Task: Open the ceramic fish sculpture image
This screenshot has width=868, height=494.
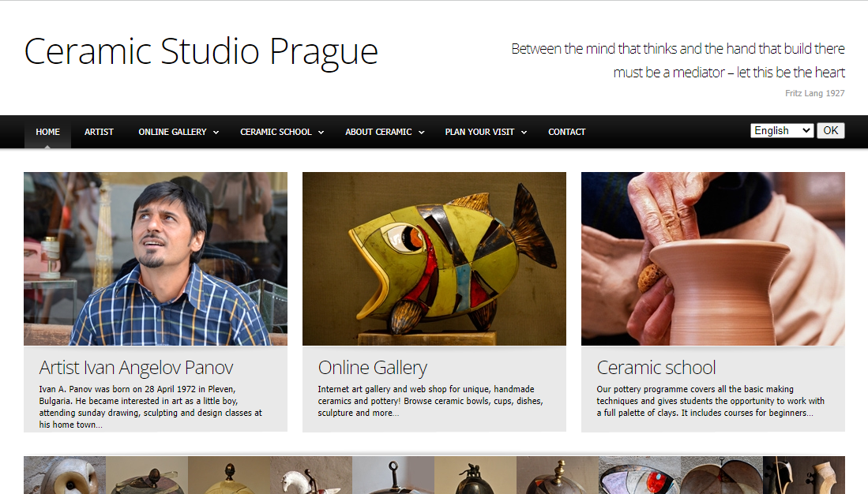Action: (x=434, y=259)
